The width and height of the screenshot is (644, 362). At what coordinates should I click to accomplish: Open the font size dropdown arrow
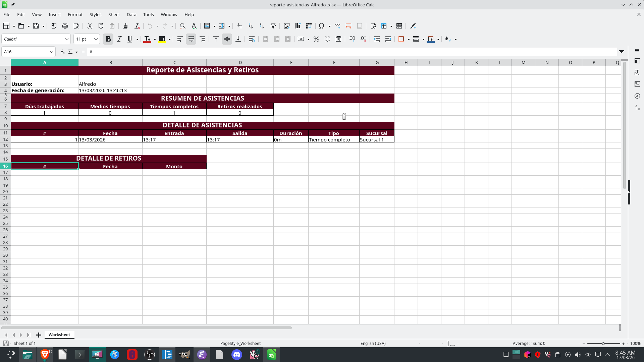pyautogui.click(x=96, y=39)
